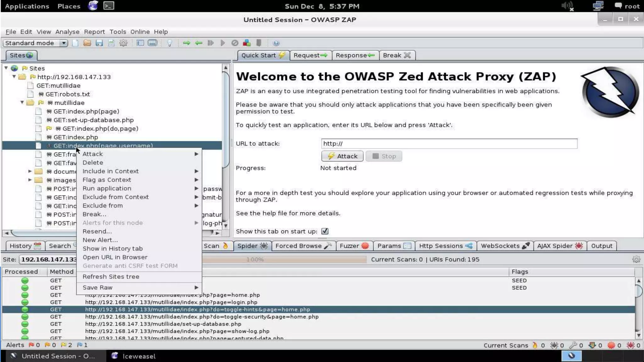Click the Open Session folder icon
644x362 pixels.
[87, 43]
